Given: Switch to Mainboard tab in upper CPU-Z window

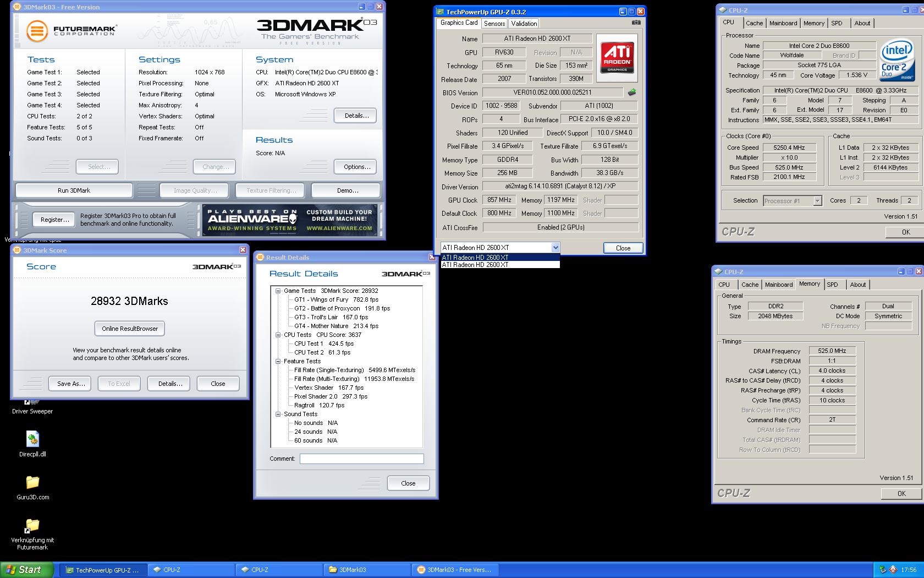Looking at the screenshot, I should [x=783, y=23].
